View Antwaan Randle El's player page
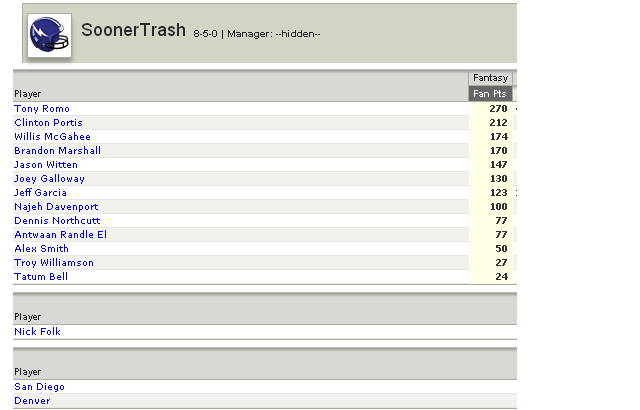 60,235
